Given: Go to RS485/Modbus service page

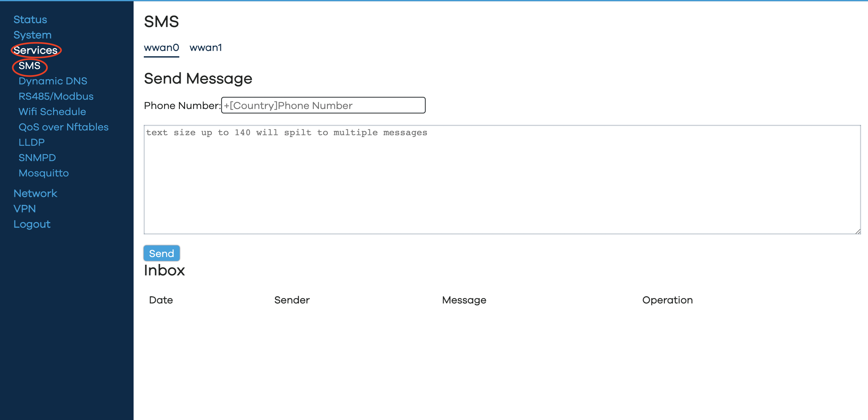Looking at the screenshot, I should click(56, 96).
